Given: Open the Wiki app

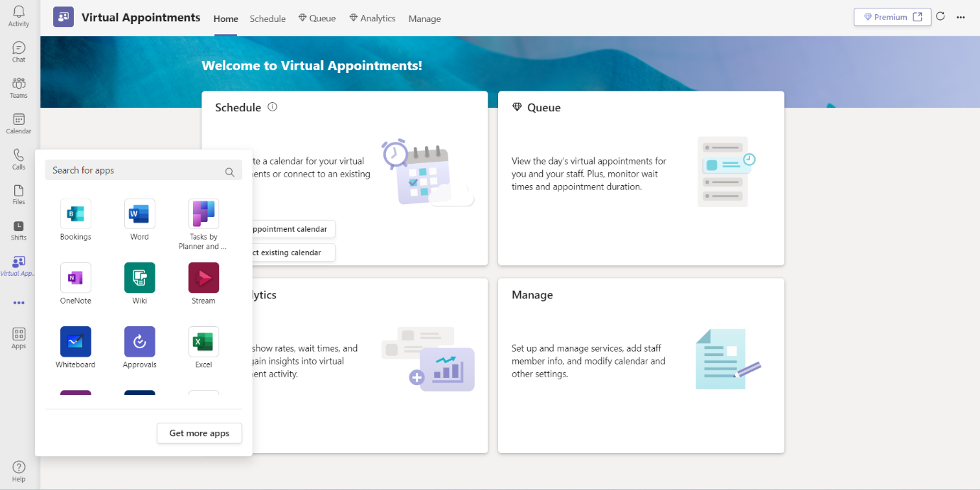Looking at the screenshot, I should coord(140,284).
